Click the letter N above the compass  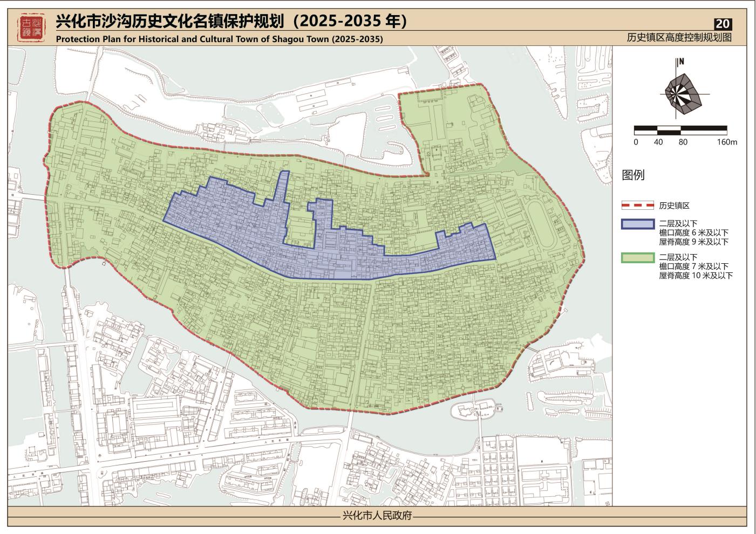tap(682, 61)
